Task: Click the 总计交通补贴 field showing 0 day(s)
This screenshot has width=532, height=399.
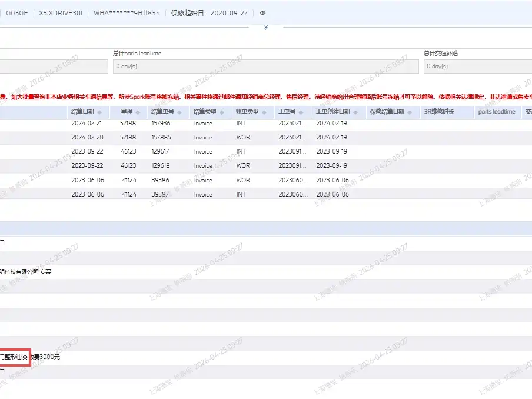Action: click(478, 66)
